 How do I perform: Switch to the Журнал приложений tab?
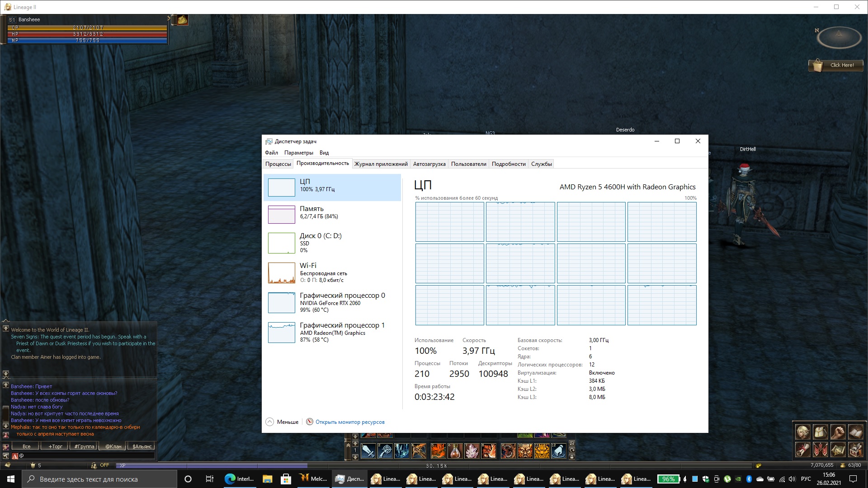(x=381, y=164)
